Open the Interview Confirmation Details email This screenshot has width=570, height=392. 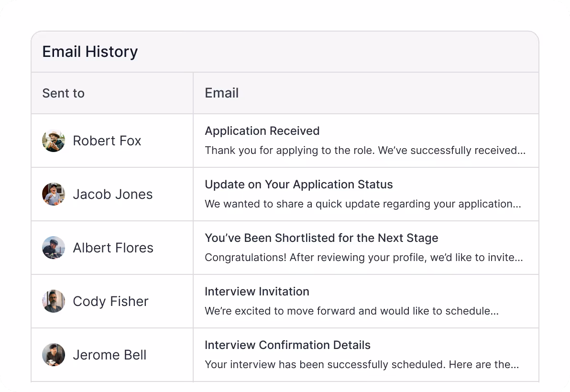287,345
